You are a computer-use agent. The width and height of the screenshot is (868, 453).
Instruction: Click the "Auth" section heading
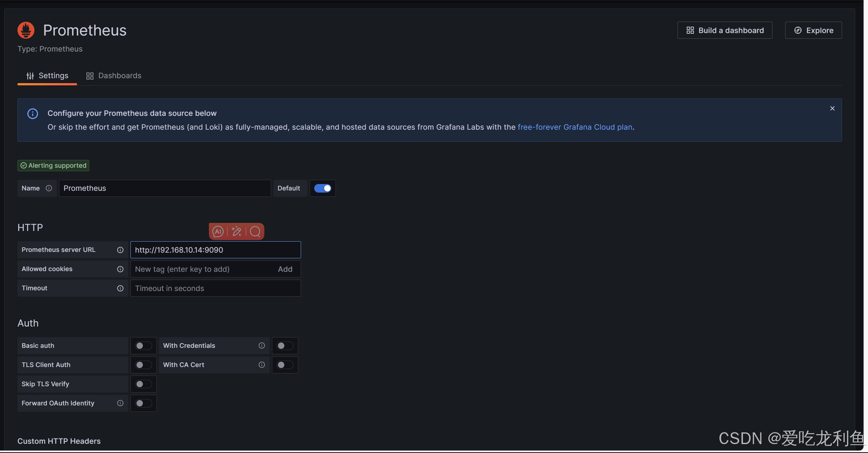[28, 323]
